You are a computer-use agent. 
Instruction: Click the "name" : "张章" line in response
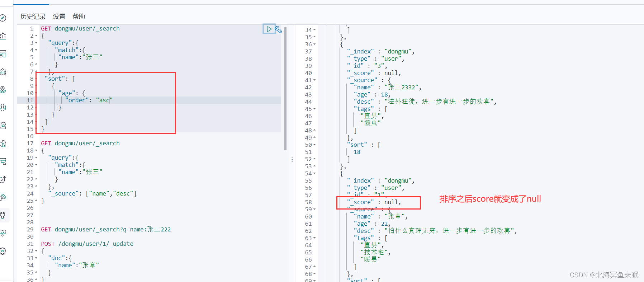(381, 217)
